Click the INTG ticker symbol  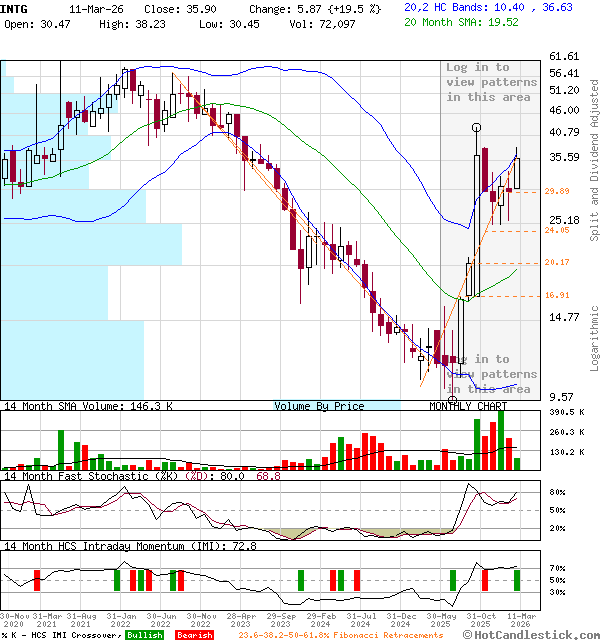click(x=16, y=7)
